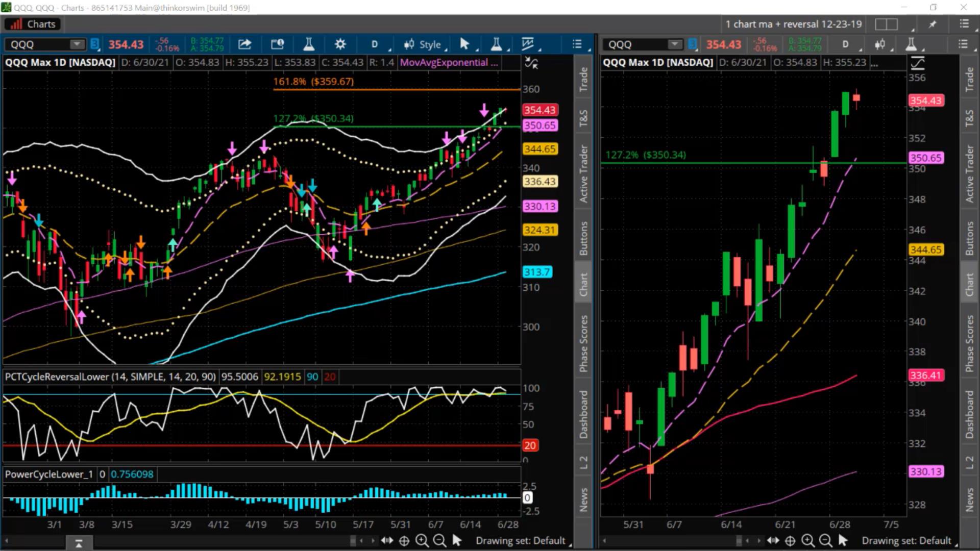The height and width of the screenshot is (551, 980).
Task: Click the 354.43 price bubble on left chart axis
Action: click(540, 110)
